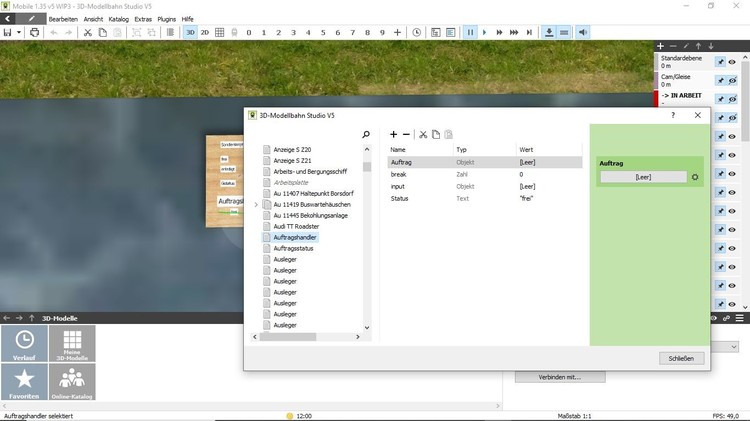Pause the simulation in the toolbar
Image resolution: width=750 pixels, height=421 pixels.
pos(469,32)
